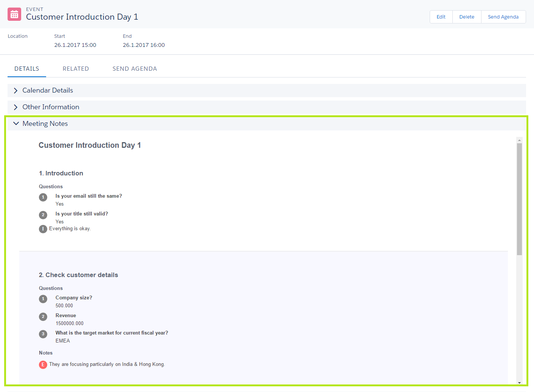Viewport: 534px width, 392px height.
Task: Click the End field label
Action: (127, 36)
